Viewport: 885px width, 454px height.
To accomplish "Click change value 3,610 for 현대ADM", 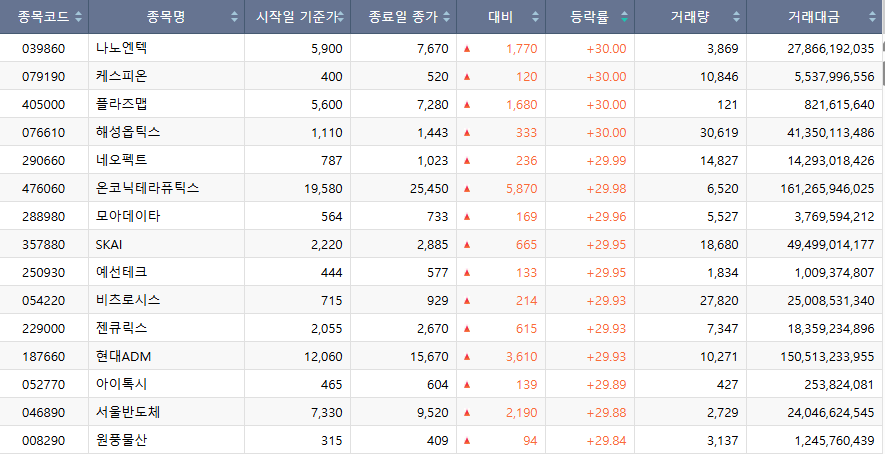I will (522, 357).
